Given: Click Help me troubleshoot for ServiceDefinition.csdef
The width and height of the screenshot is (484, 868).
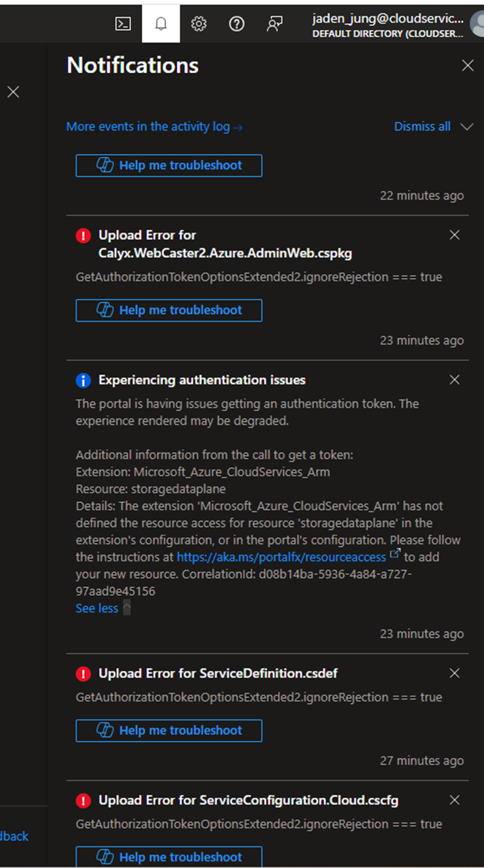Looking at the screenshot, I should [x=169, y=730].
